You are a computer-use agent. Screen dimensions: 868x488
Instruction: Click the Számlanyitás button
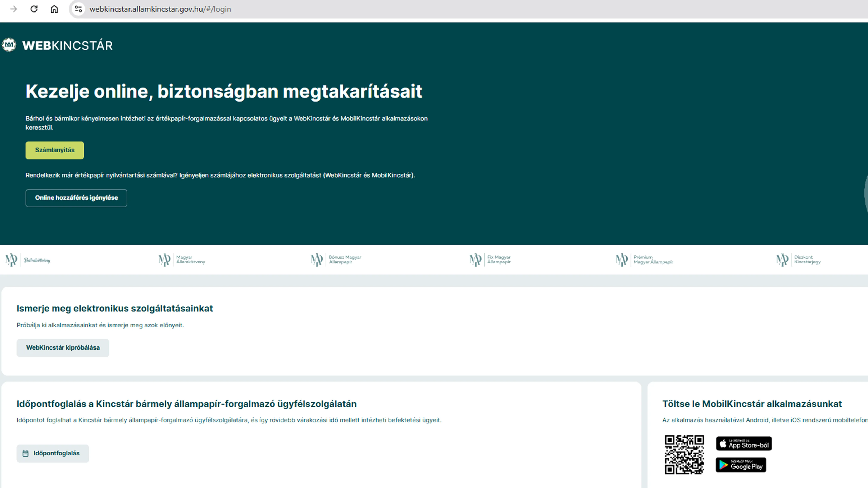(x=55, y=150)
